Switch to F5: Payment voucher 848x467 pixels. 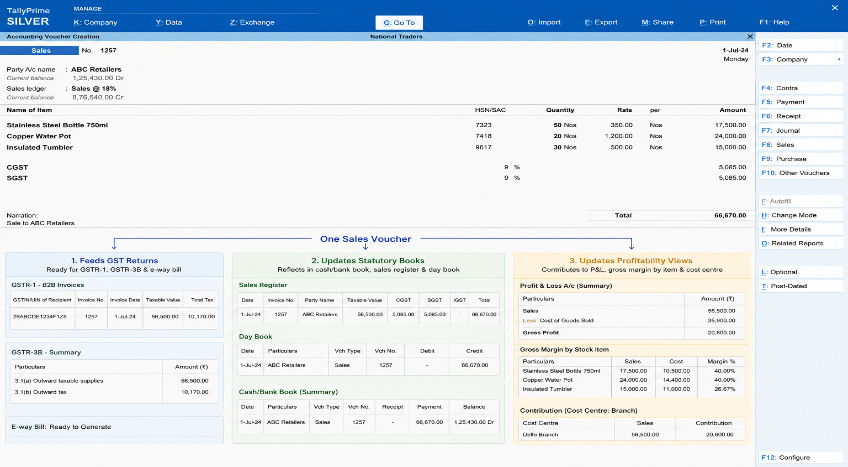click(x=799, y=102)
